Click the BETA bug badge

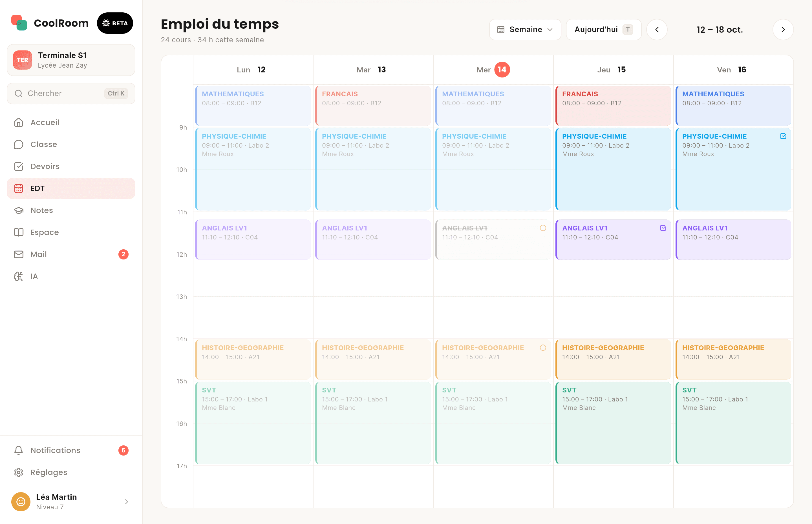click(115, 23)
